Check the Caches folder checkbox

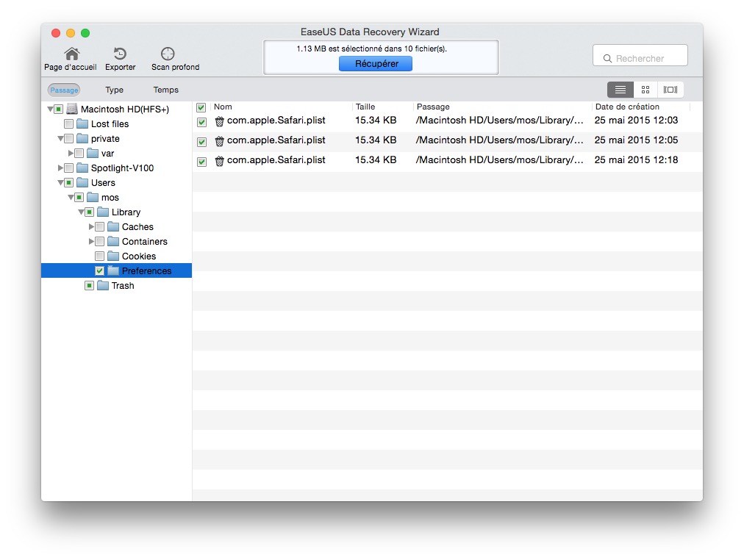[100, 226]
